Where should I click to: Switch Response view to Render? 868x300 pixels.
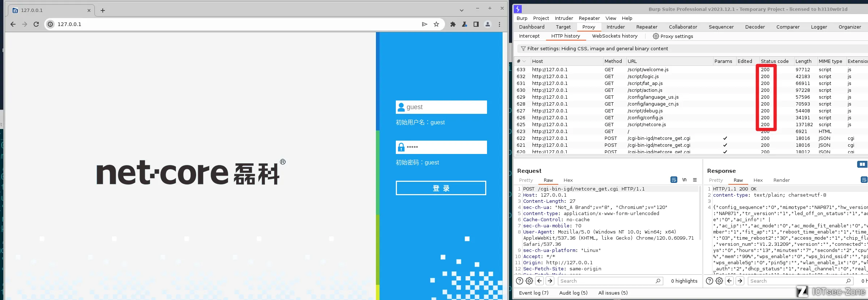782,180
